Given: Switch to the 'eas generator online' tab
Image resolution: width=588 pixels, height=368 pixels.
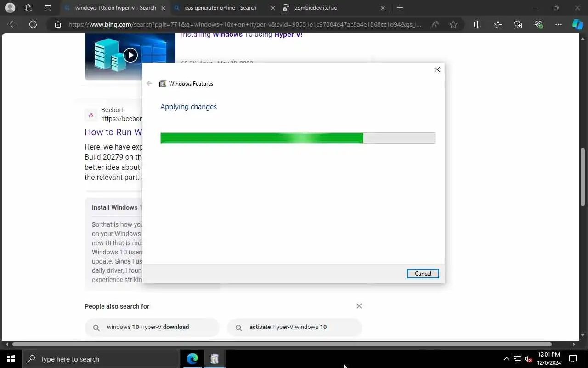Looking at the screenshot, I should point(220,8).
